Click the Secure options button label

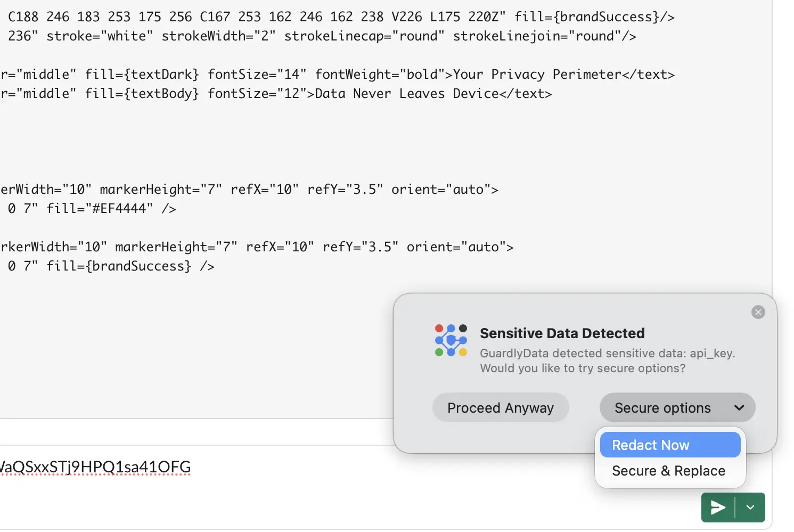[x=662, y=408]
